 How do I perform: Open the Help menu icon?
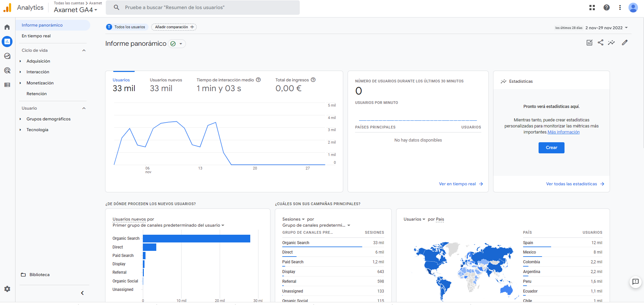(606, 7)
